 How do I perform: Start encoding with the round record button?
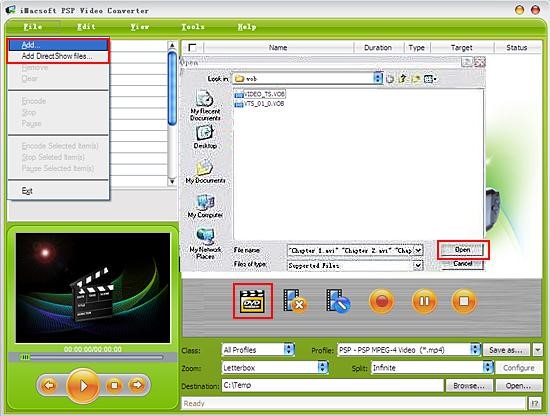(381, 301)
